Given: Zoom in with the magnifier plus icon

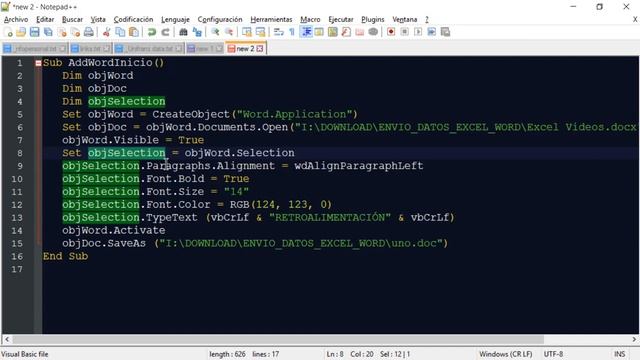Looking at the screenshot, I should pos(215,32).
